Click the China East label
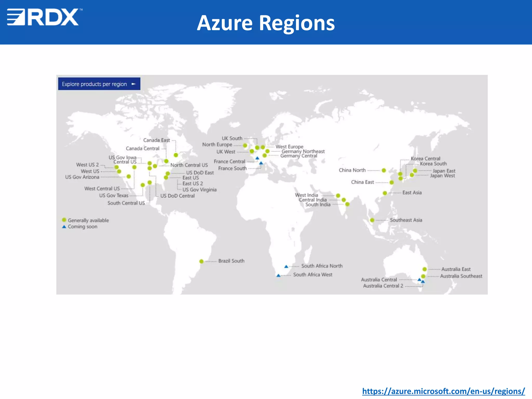This screenshot has height=399, width=532. [x=363, y=182]
